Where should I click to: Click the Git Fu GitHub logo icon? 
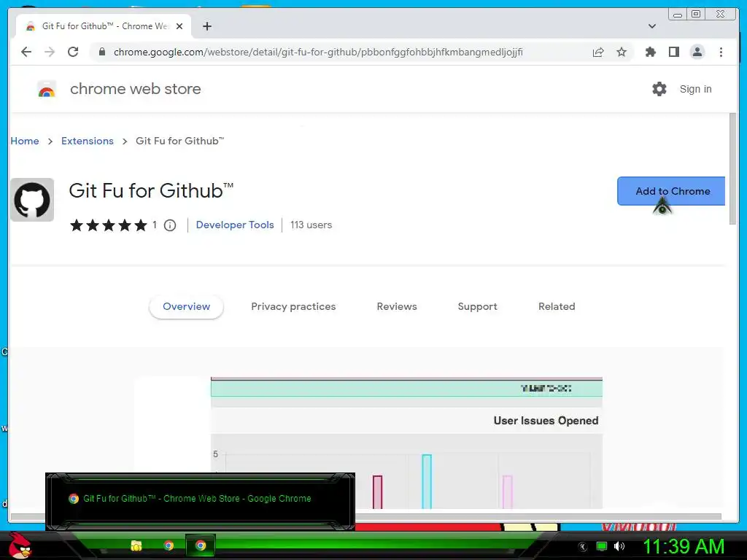pyautogui.click(x=32, y=200)
